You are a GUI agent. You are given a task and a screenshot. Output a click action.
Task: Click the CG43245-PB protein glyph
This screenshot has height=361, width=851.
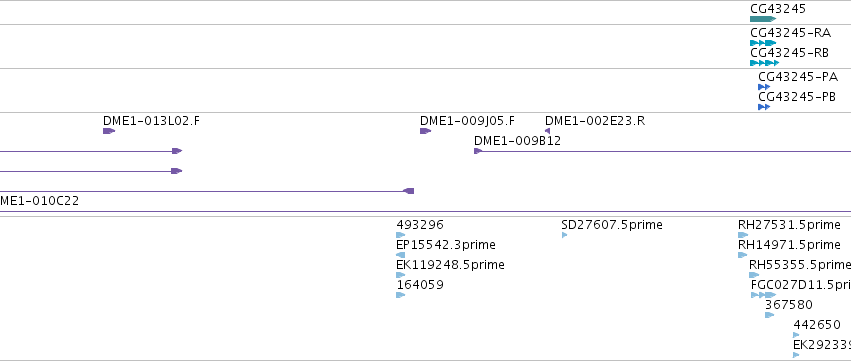[x=764, y=107]
